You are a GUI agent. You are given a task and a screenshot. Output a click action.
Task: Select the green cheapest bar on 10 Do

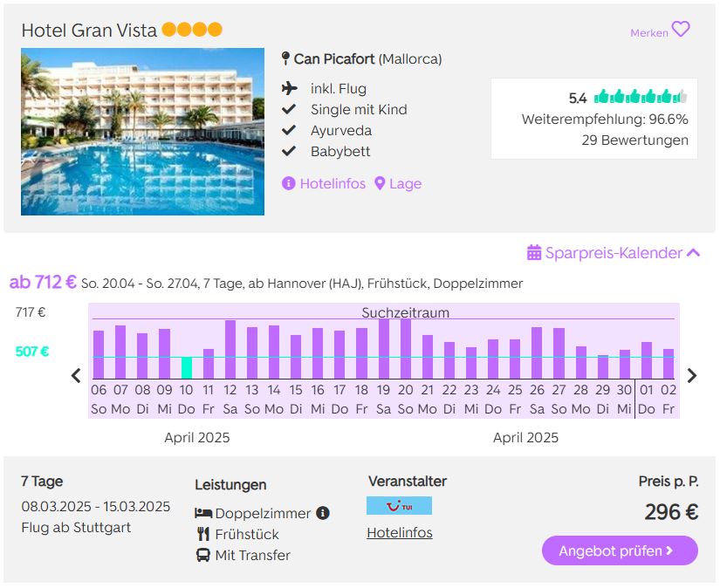[187, 367]
